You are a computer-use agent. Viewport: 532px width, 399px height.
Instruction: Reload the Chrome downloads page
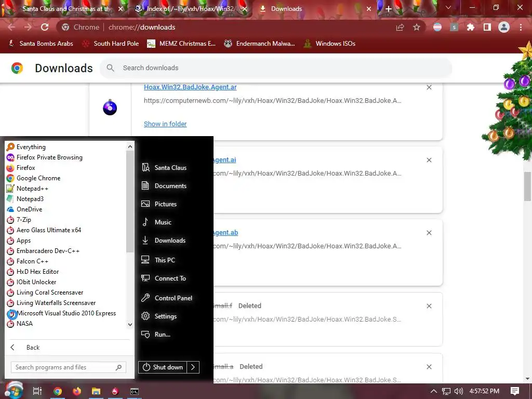coord(45,27)
